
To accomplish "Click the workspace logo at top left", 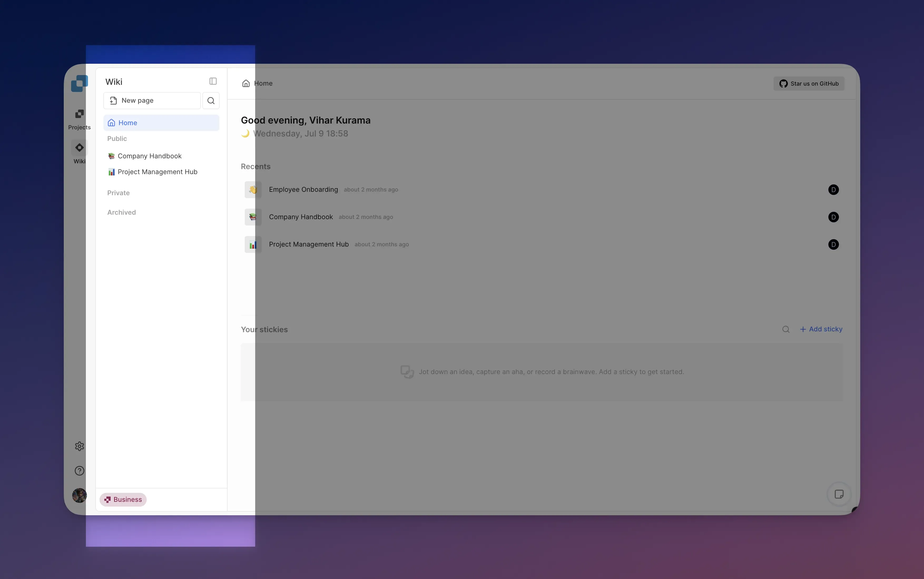I will click(x=79, y=84).
